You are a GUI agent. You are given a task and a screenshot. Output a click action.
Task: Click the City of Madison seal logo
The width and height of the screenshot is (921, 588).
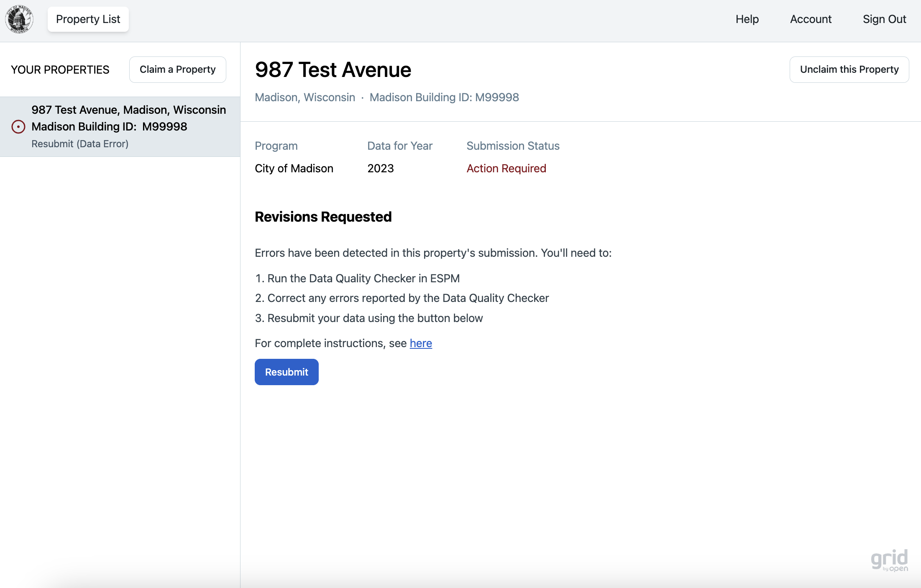19,19
